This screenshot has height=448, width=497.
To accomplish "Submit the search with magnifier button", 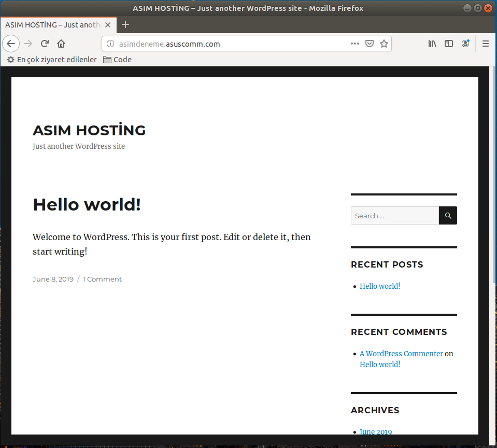I will click(x=448, y=216).
